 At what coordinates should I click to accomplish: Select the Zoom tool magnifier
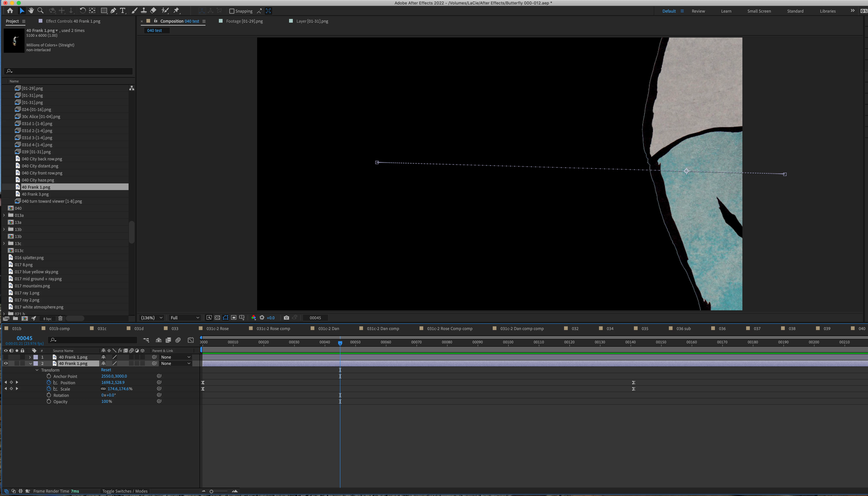point(40,11)
